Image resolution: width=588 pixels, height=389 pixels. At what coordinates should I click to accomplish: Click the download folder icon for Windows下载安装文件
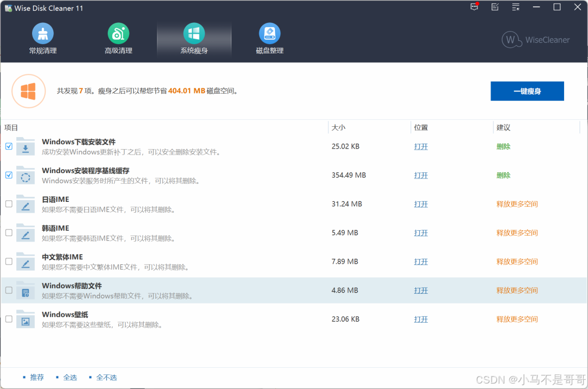click(x=26, y=146)
